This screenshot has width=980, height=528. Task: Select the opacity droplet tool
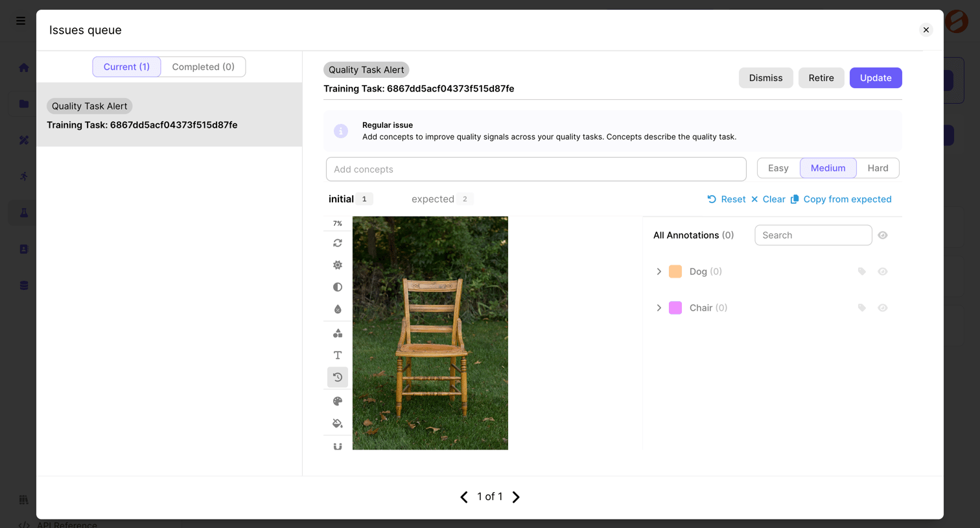pyautogui.click(x=338, y=309)
